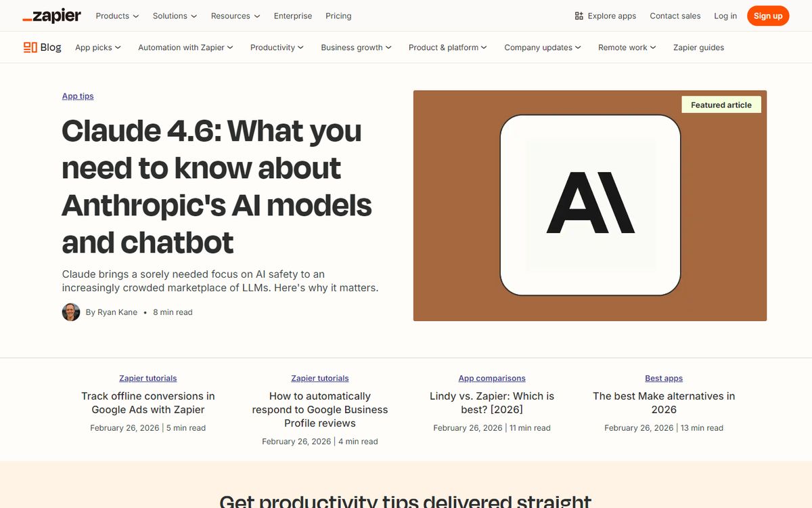Click the Explore apps grid icon

coord(579,16)
